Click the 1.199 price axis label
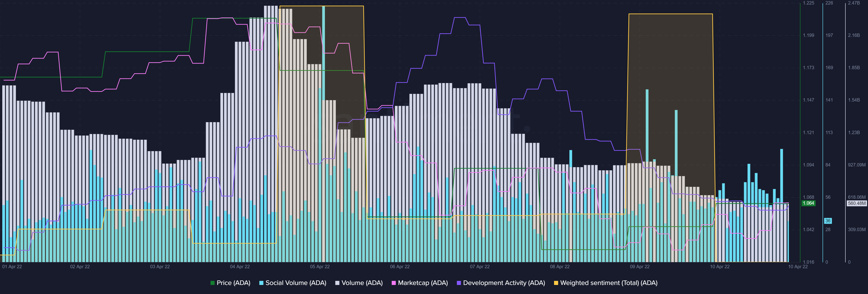This screenshot has width=868, height=294. (x=808, y=36)
